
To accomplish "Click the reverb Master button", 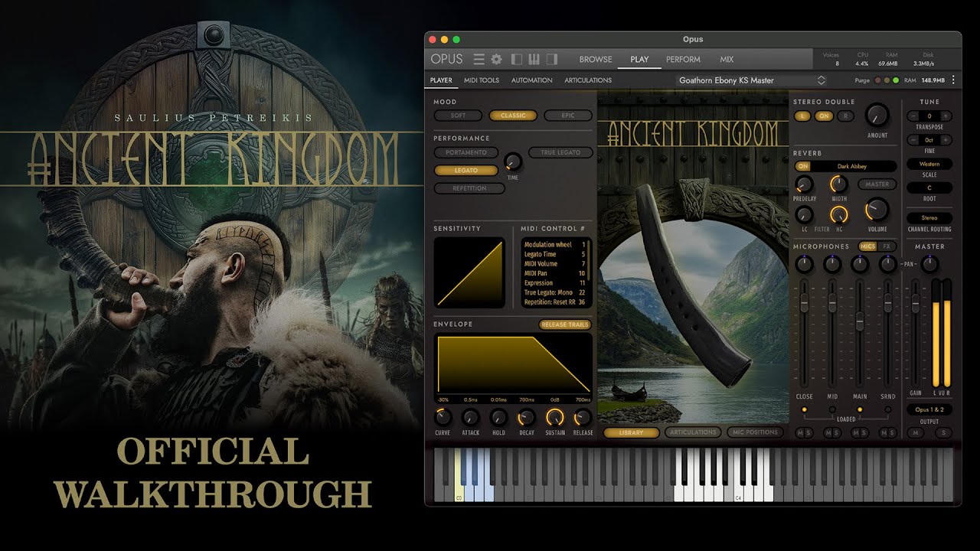I will click(x=877, y=184).
